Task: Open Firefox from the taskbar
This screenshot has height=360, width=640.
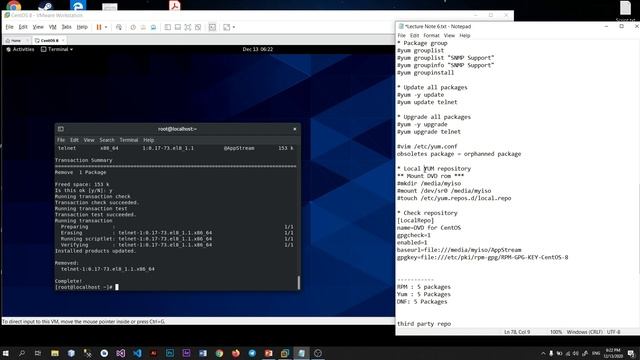Action: [x=236, y=353]
